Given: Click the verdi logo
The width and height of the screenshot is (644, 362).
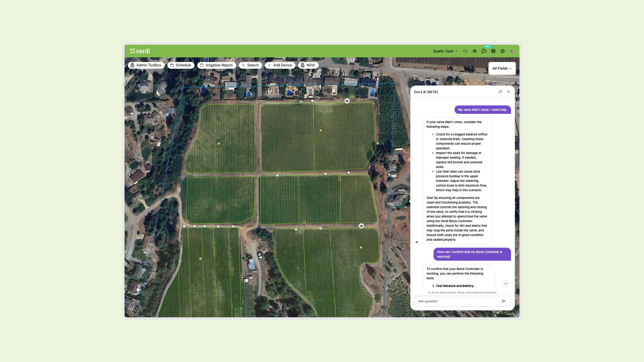Looking at the screenshot, I should pos(140,51).
